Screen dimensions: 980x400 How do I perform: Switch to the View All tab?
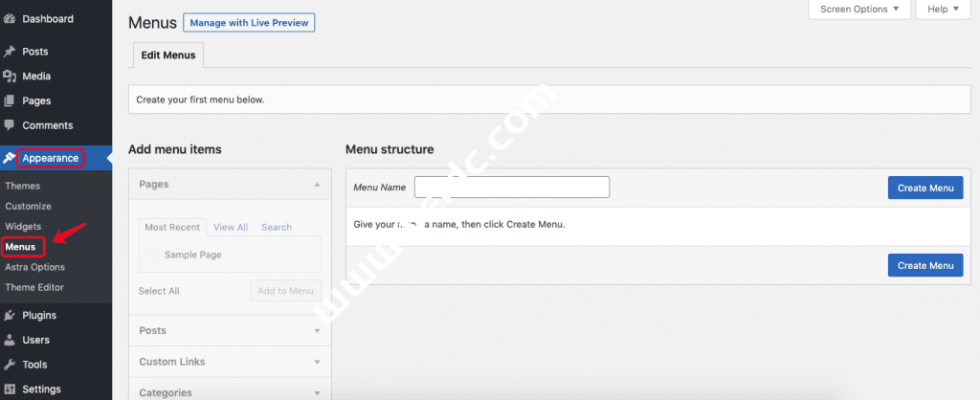pos(231,228)
